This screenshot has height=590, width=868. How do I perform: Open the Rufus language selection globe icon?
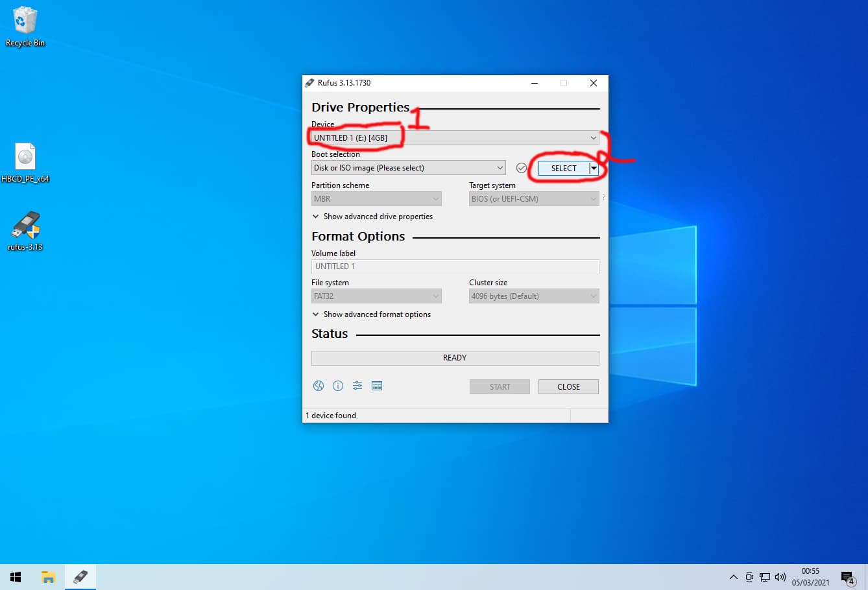[319, 386]
